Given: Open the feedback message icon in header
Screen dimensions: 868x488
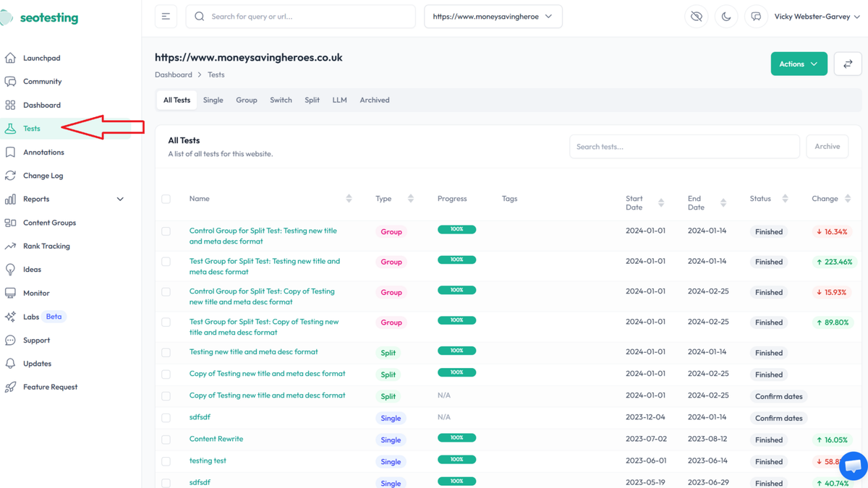Looking at the screenshot, I should tap(756, 17).
